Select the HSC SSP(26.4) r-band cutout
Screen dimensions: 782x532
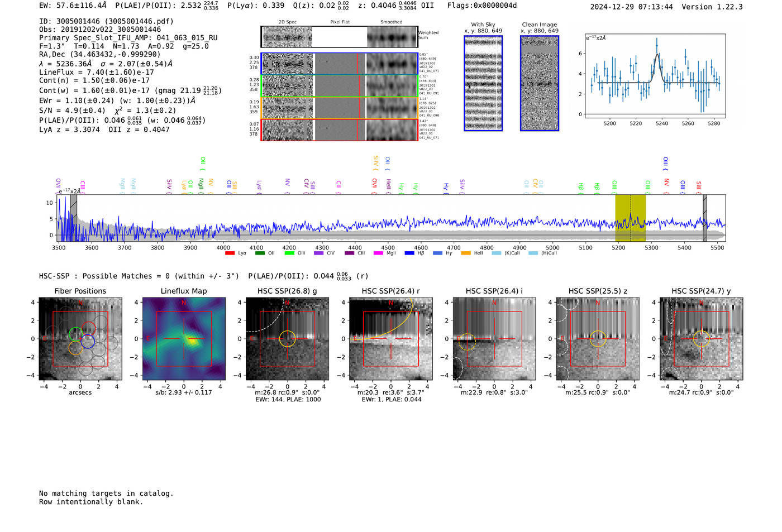[390, 339]
